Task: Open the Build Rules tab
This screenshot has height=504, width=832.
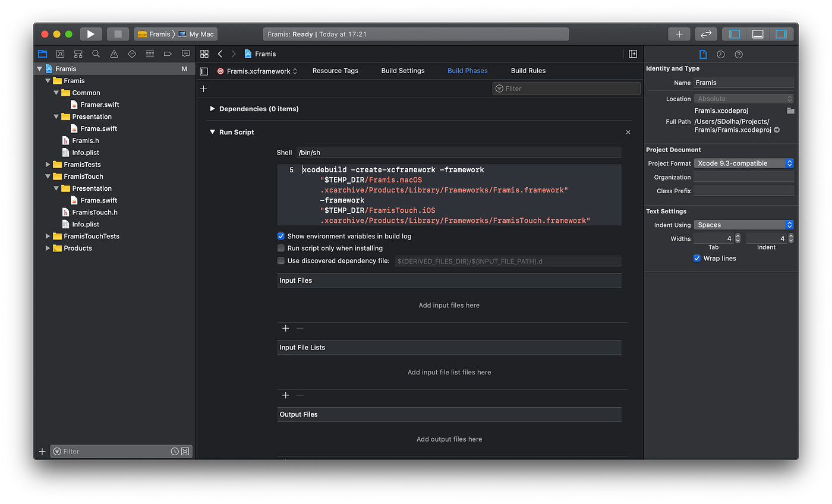Action: [x=528, y=70]
